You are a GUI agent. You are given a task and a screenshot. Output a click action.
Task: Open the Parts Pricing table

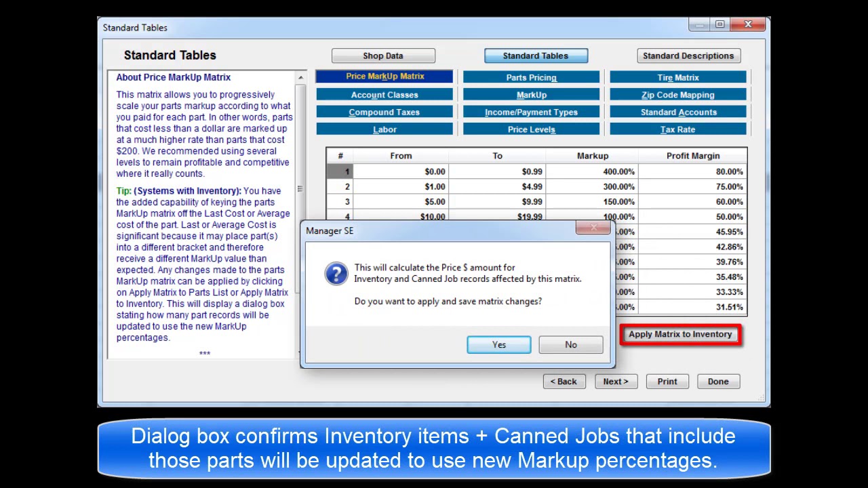(x=531, y=77)
